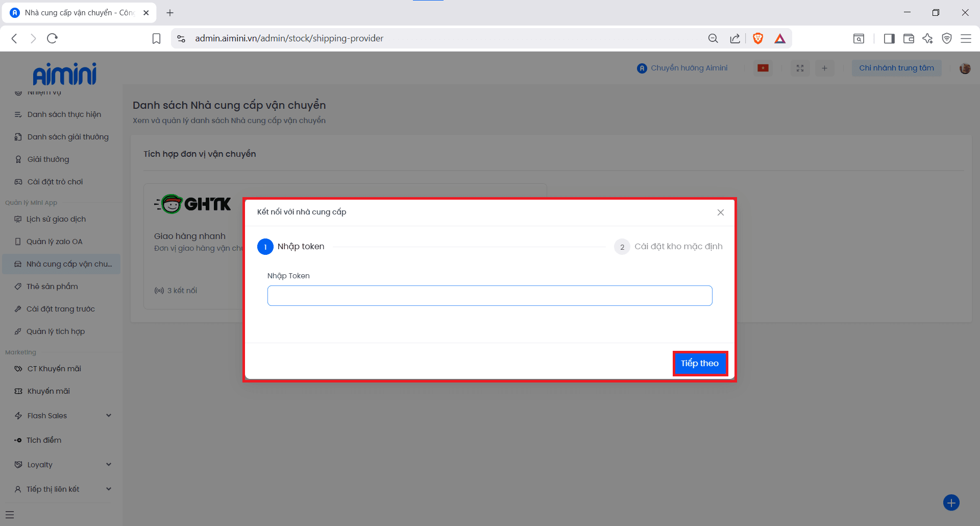Click the blue floating add button
The width and height of the screenshot is (980, 526).
click(951, 503)
